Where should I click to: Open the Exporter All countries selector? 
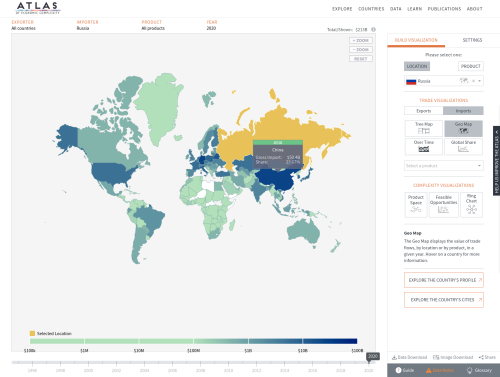[x=23, y=25]
